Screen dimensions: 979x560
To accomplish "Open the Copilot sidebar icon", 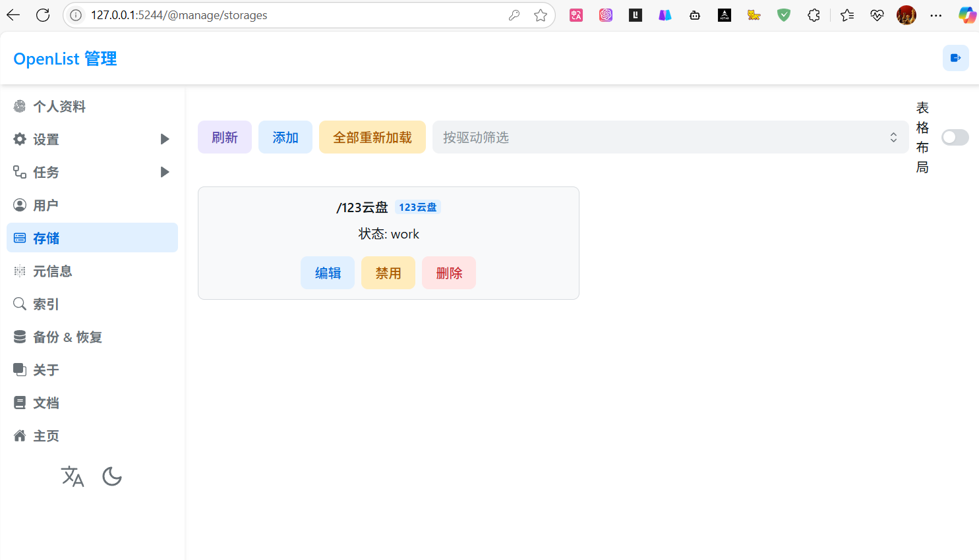I will pos(967,15).
